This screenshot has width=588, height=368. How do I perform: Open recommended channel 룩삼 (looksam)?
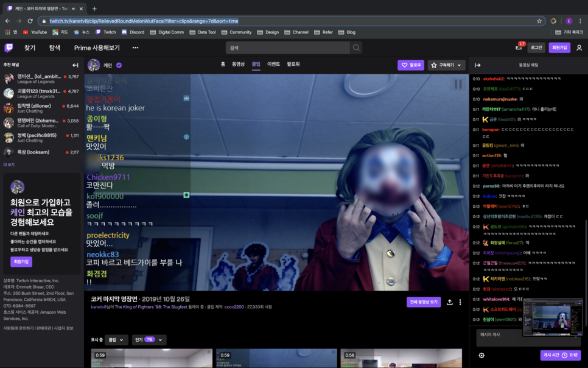coord(41,152)
